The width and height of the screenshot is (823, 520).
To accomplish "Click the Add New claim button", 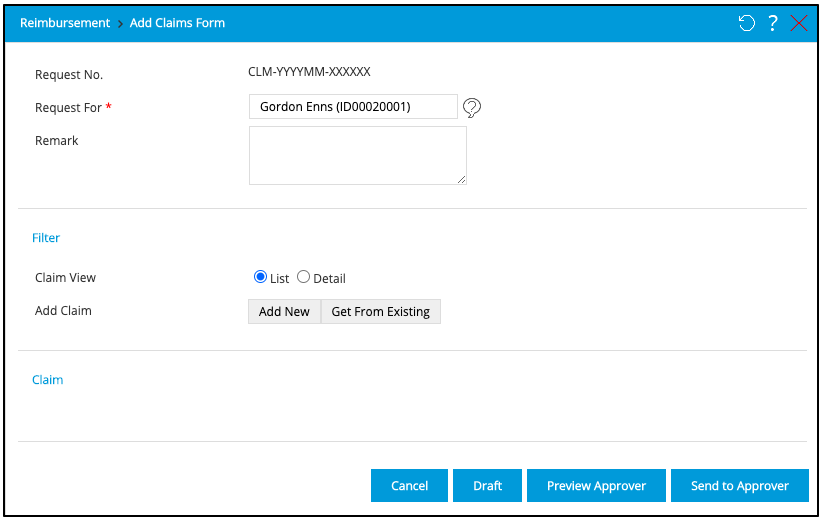I will (x=284, y=311).
